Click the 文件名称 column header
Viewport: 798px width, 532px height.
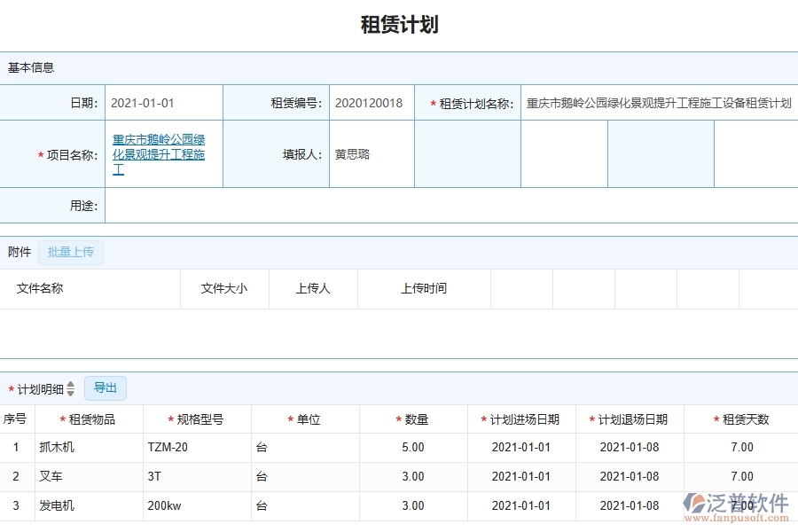pyautogui.click(x=40, y=289)
